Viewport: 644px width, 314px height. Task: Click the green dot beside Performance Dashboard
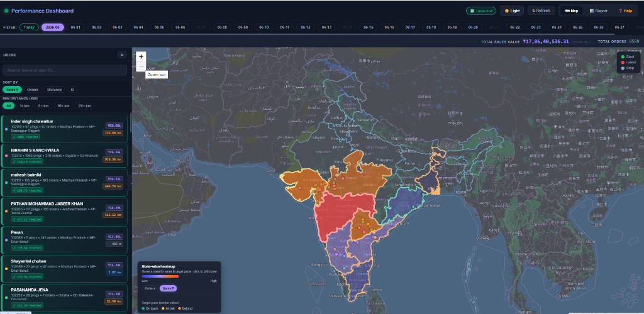[6, 11]
